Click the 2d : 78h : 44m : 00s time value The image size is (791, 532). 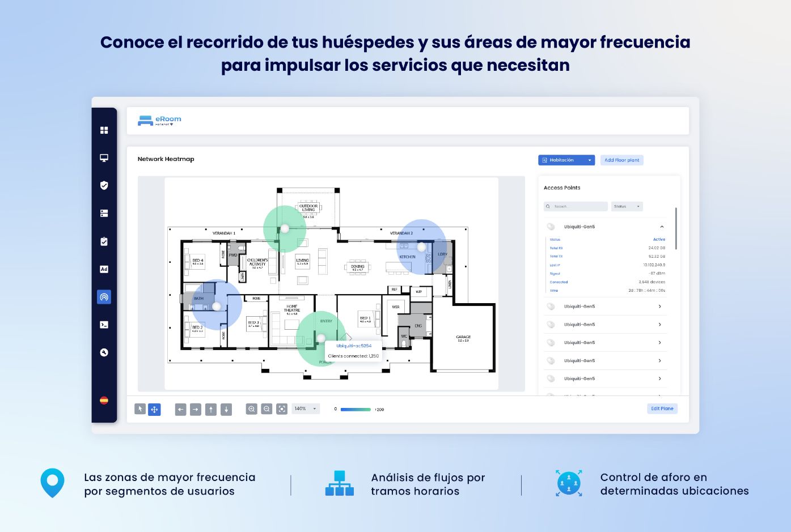coord(647,291)
